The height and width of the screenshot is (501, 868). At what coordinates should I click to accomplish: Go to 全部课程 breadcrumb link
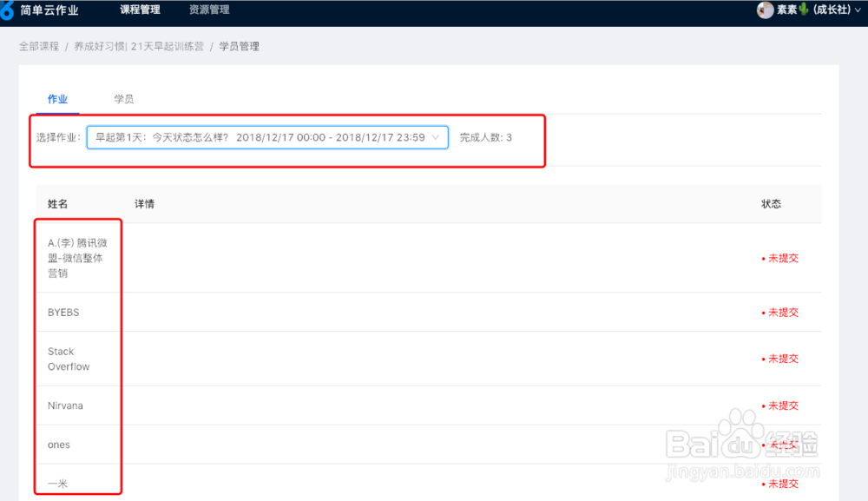39,47
